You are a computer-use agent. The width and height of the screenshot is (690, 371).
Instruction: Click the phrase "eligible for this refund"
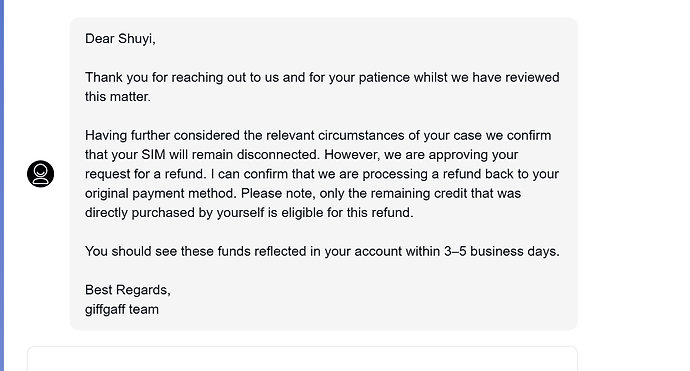347,213
